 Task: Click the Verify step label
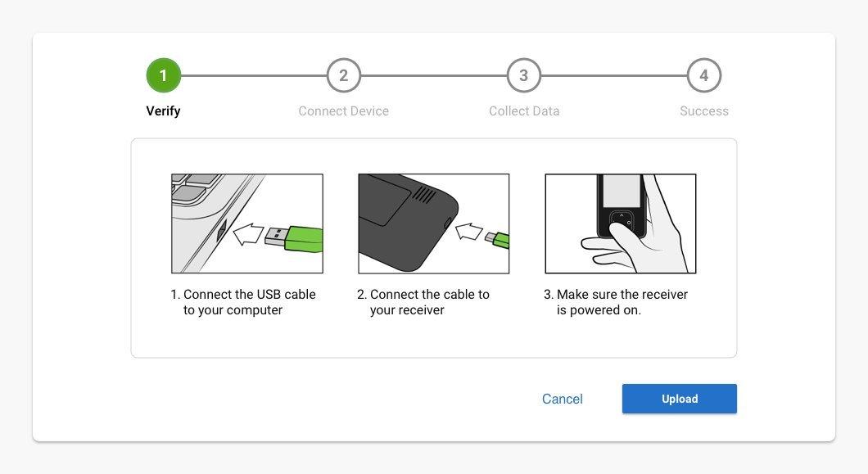pyautogui.click(x=163, y=111)
